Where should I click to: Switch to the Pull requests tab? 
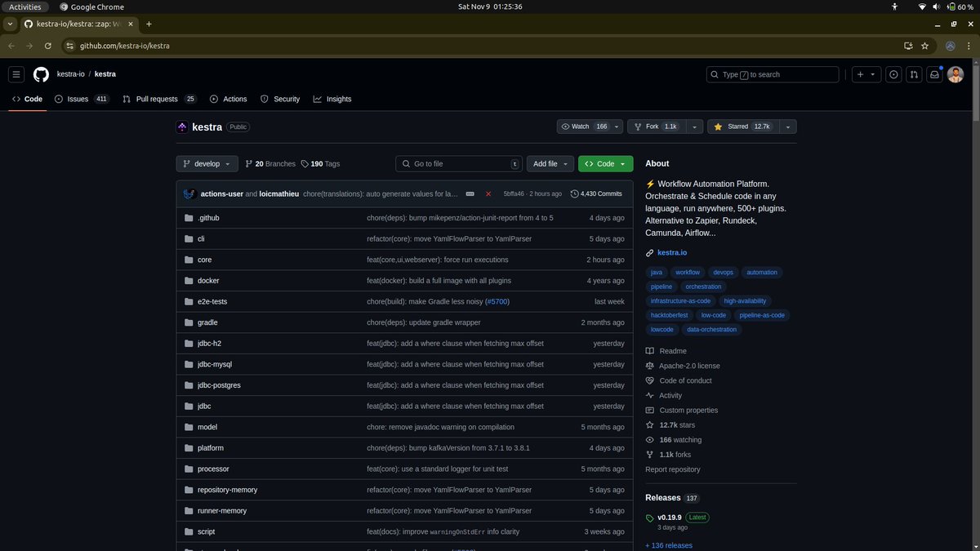pos(159,99)
